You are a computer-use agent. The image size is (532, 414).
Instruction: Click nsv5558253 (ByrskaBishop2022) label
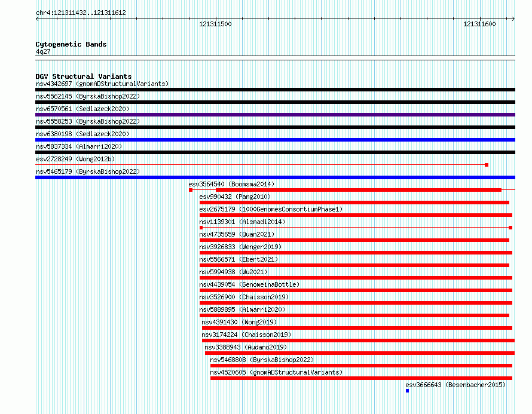coord(88,121)
